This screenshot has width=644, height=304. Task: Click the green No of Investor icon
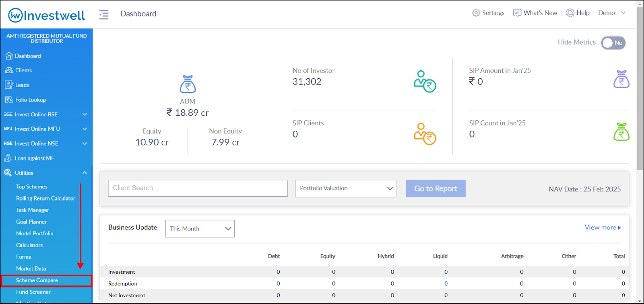coord(425,81)
